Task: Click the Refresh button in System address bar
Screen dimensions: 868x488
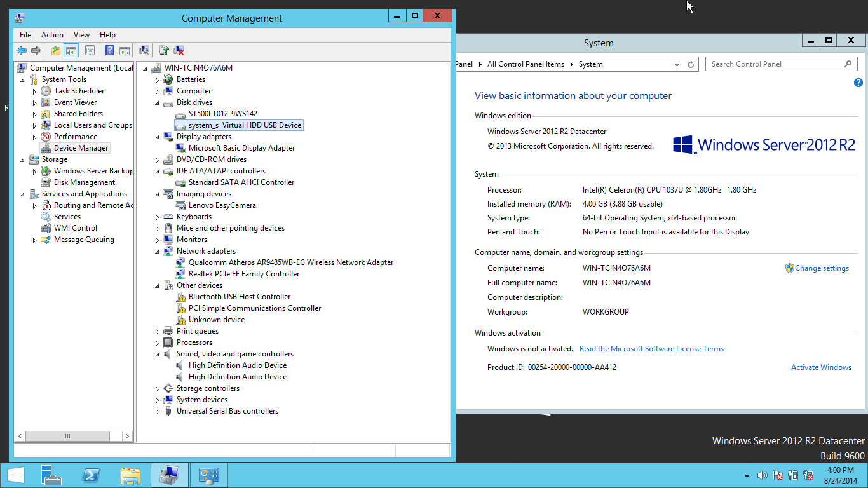Action: [x=691, y=64]
